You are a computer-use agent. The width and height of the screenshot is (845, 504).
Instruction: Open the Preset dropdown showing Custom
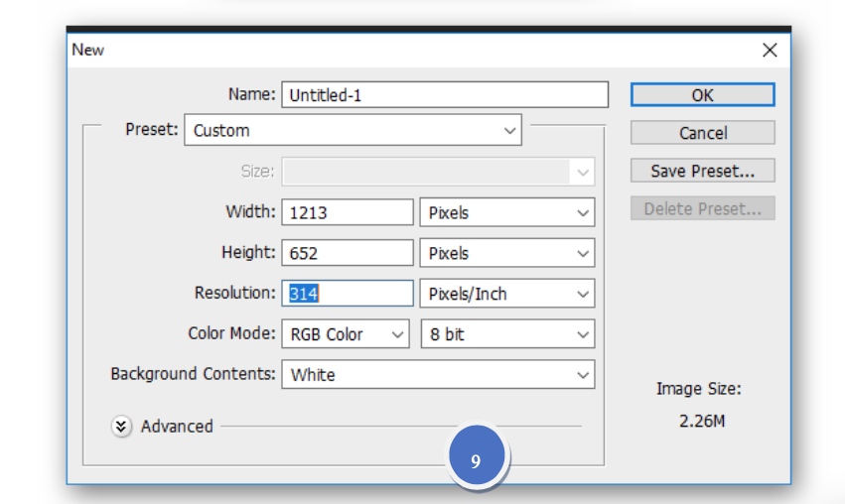point(352,131)
